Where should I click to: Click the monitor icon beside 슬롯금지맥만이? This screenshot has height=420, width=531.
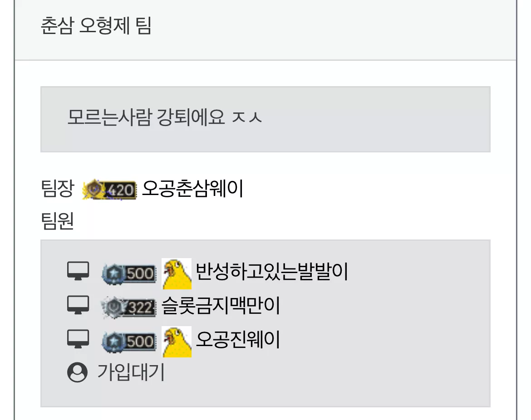[78, 305]
